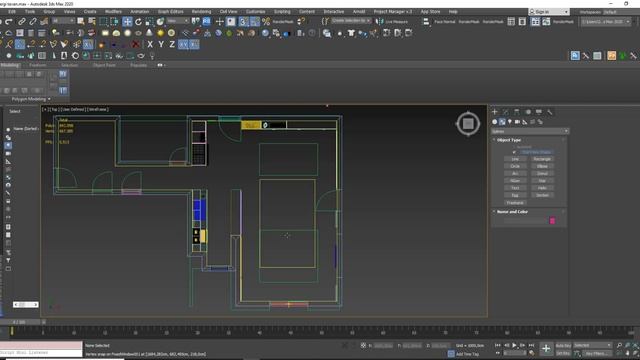This screenshot has width=640, height=360.
Task: Open the Customize menu
Action: (255, 11)
